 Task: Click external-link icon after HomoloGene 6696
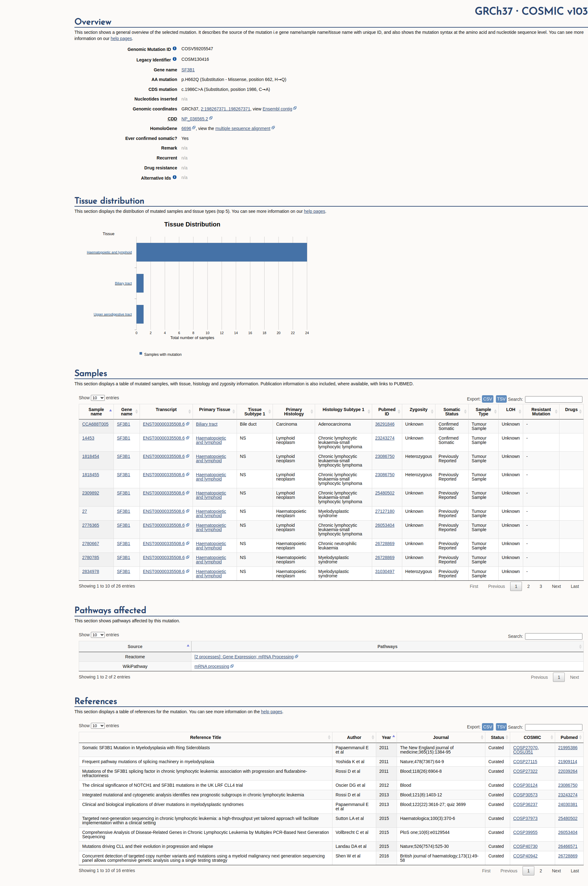(x=194, y=128)
